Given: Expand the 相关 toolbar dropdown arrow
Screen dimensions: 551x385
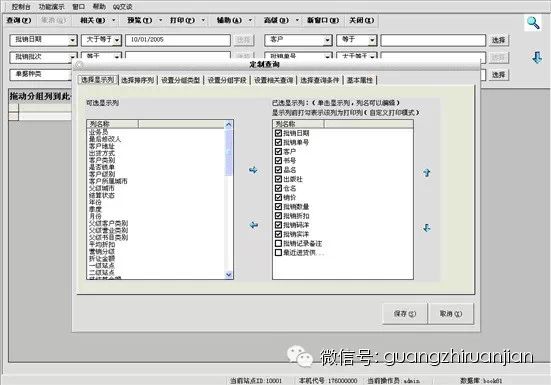Looking at the screenshot, I should click(x=114, y=20).
